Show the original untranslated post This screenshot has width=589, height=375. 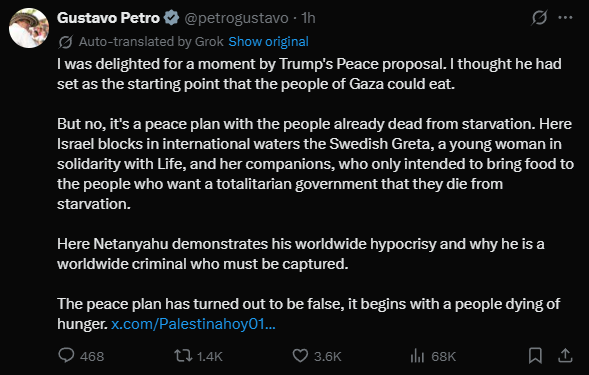[x=268, y=42]
